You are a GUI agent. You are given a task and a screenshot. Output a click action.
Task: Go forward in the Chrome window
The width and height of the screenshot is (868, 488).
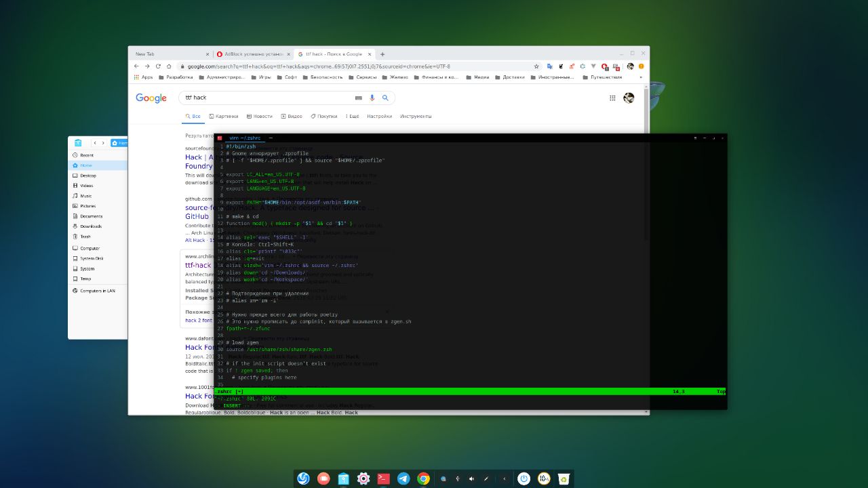(x=147, y=66)
